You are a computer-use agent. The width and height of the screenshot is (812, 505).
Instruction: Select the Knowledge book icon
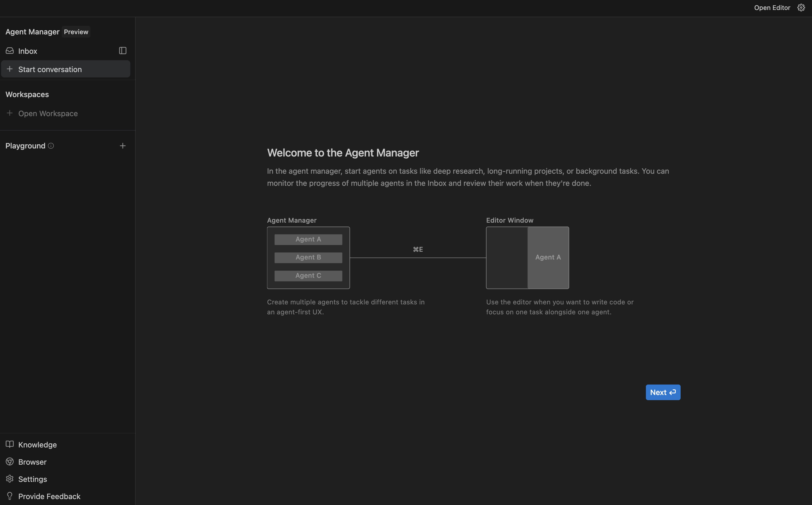click(x=10, y=444)
